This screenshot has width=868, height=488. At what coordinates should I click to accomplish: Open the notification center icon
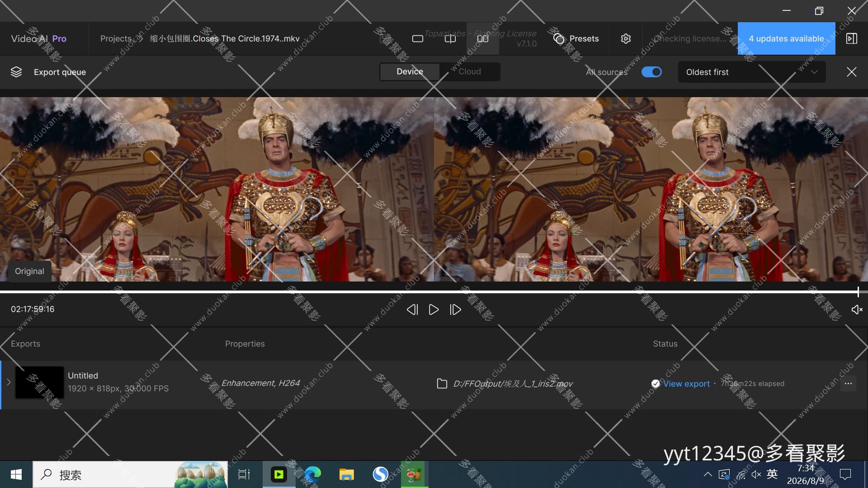tap(845, 474)
